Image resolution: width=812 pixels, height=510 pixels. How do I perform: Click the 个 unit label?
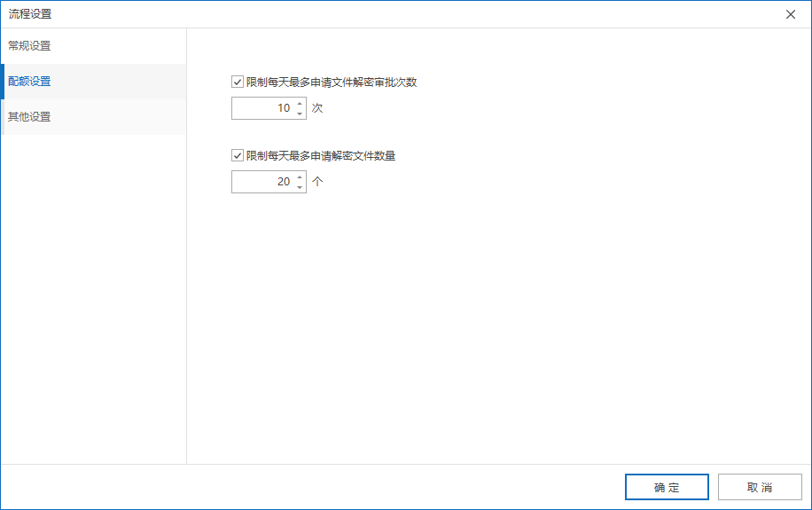click(x=317, y=182)
